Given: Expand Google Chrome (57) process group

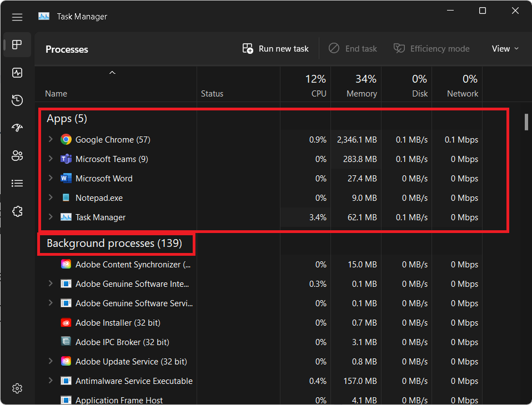Looking at the screenshot, I should (x=51, y=139).
